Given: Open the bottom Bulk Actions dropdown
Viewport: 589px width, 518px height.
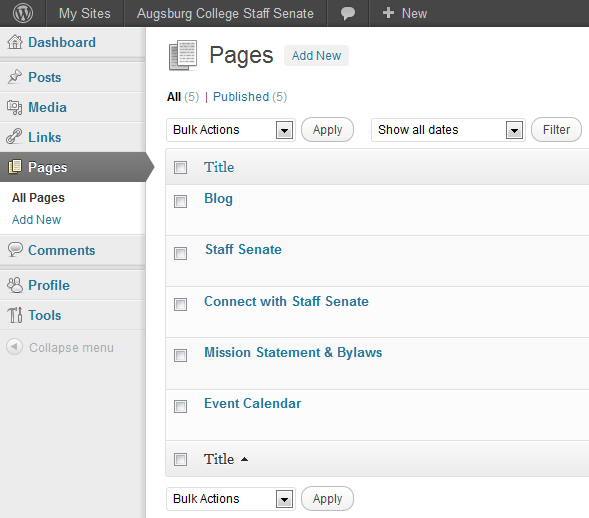Looking at the screenshot, I should point(231,499).
